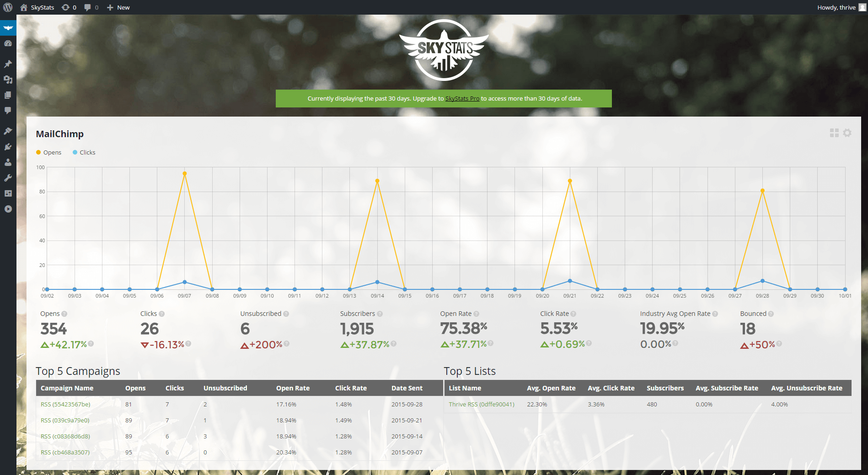Open list Thrive RSS (0dffe90041)
Image resolution: width=868 pixels, height=475 pixels.
(x=482, y=405)
